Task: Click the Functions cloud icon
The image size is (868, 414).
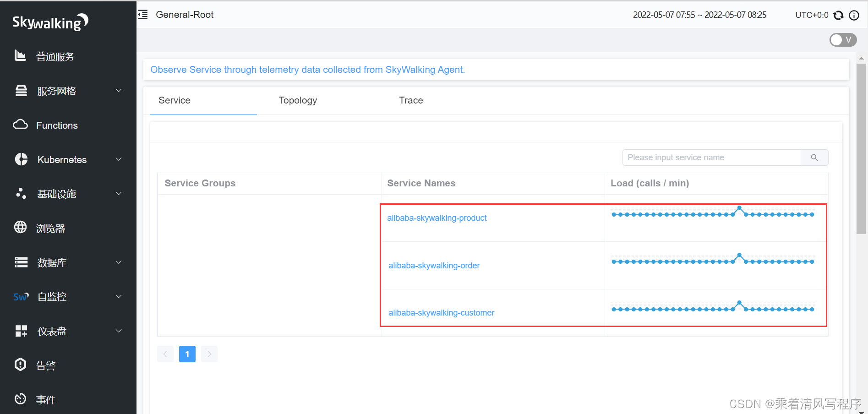Action: coord(20,125)
